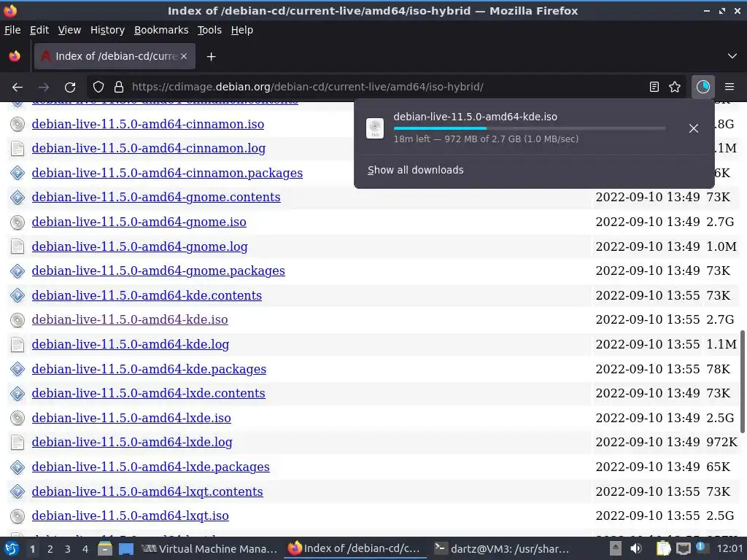
Task: Open the Bookmarks menu
Action: [x=161, y=30]
